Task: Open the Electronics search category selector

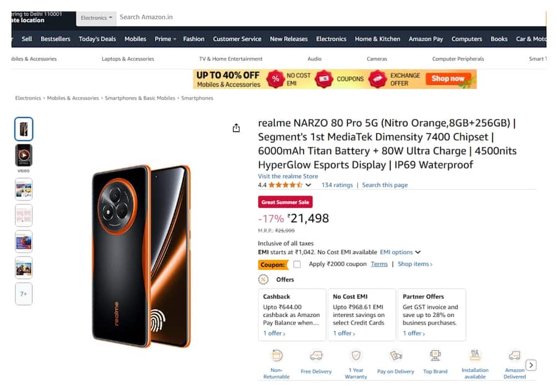Action: pos(96,17)
